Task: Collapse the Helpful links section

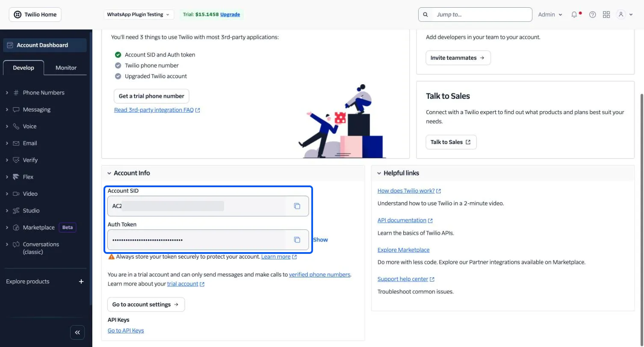Action: [x=379, y=173]
